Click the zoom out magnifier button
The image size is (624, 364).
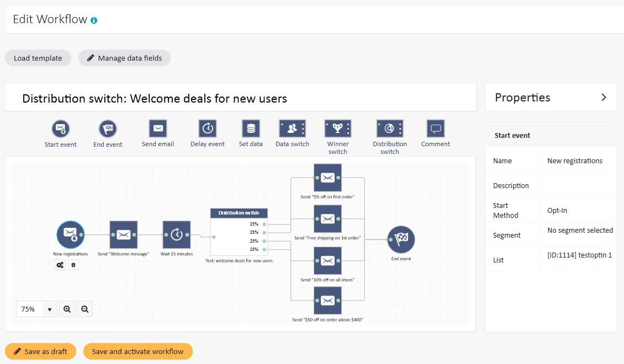pos(85,309)
